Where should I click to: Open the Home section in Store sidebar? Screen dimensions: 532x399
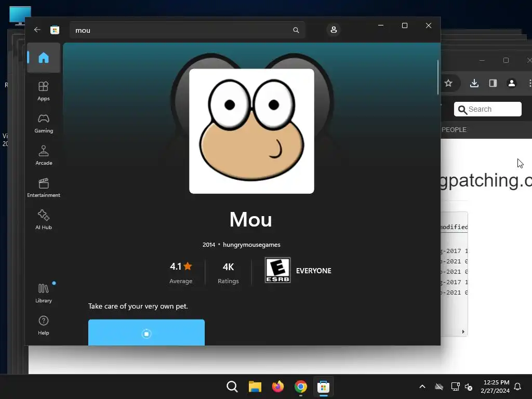point(44,58)
